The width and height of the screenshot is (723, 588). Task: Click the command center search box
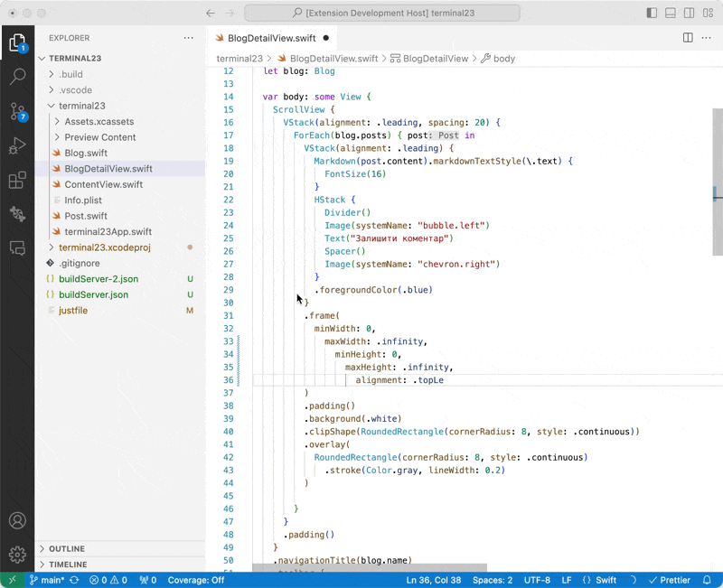(382, 14)
